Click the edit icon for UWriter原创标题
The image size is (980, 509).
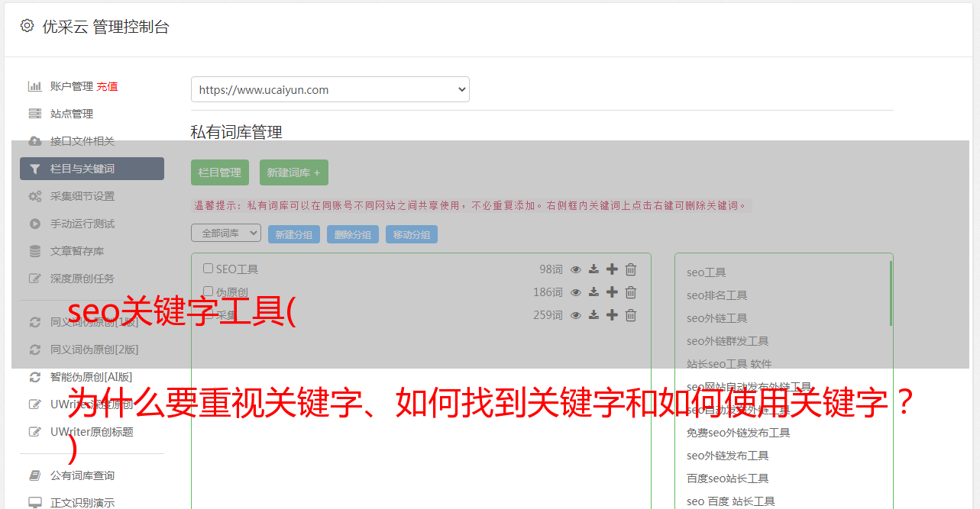[x=34, y=432]
